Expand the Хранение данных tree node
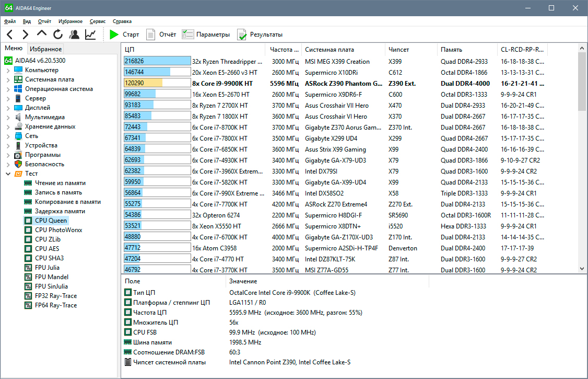 tap(8, 127)
